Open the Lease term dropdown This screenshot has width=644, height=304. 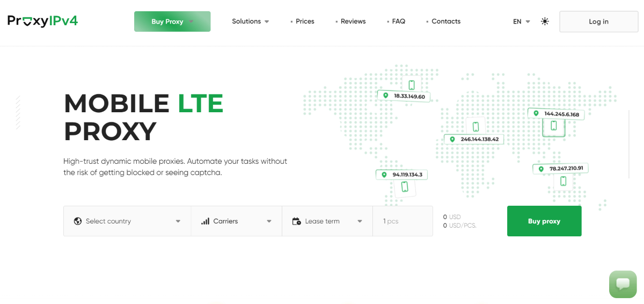click(327, 221)
